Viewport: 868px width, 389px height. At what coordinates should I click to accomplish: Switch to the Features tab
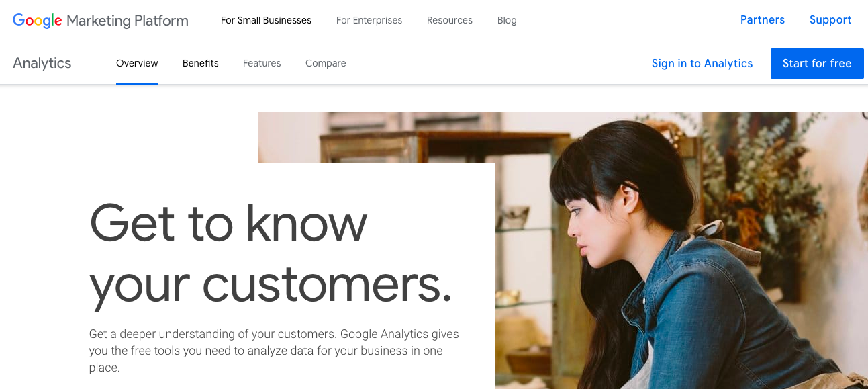click(x=262, y=63)
